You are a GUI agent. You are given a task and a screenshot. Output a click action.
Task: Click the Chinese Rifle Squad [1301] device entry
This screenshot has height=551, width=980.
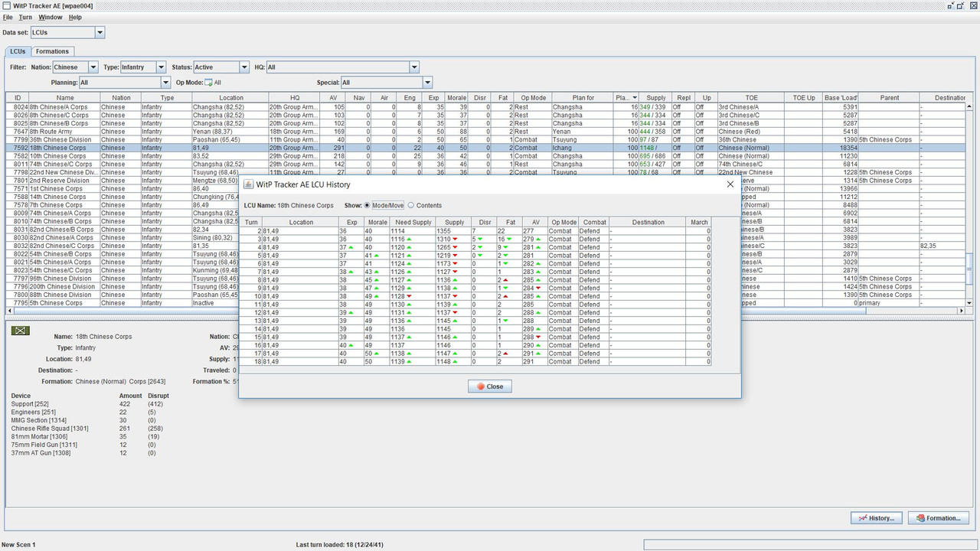click(50, 429)
